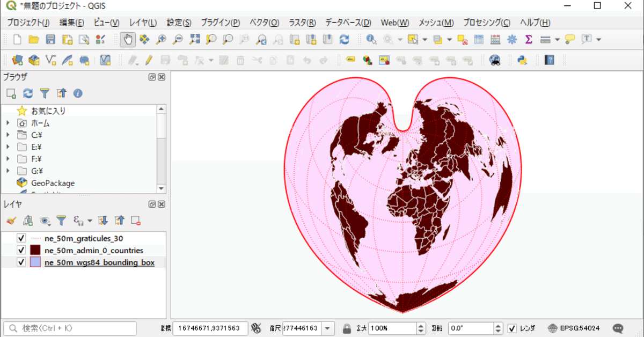Click ne_50m_admin_0_countries dark red color swatch
The image size is (644, 337).
(35, 250)
